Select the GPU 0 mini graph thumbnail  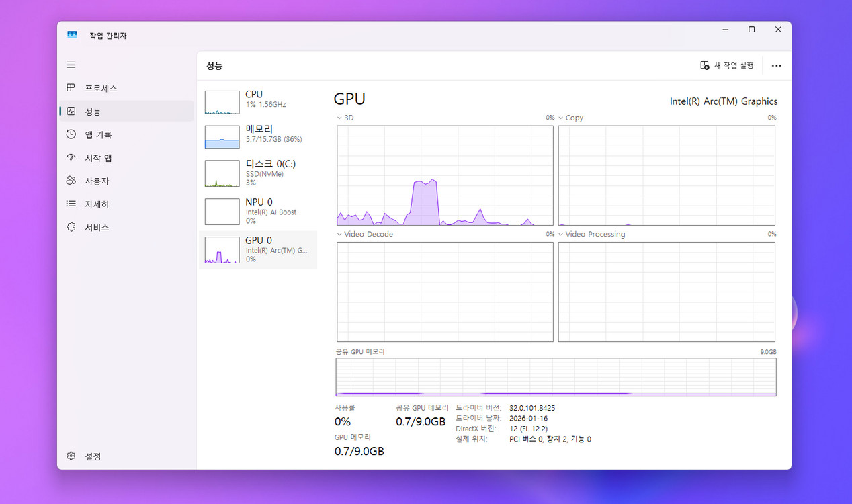pyautogui.click(x=222, y=250)
